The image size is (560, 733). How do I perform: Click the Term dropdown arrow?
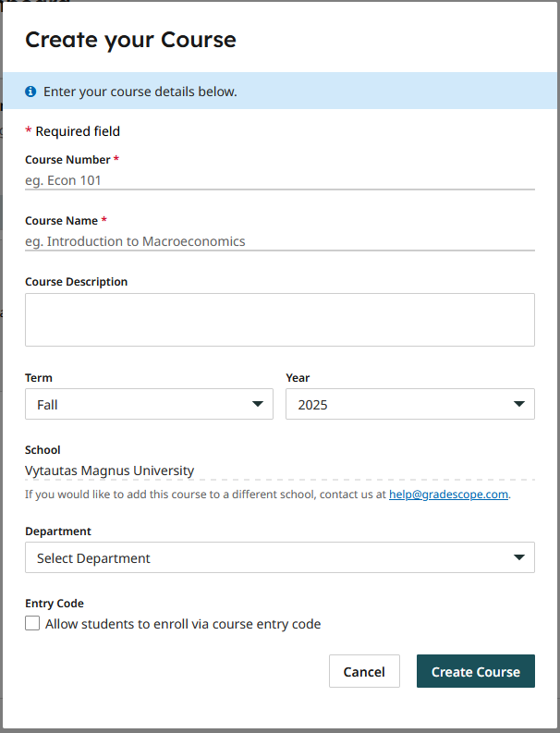pos(257,405)
